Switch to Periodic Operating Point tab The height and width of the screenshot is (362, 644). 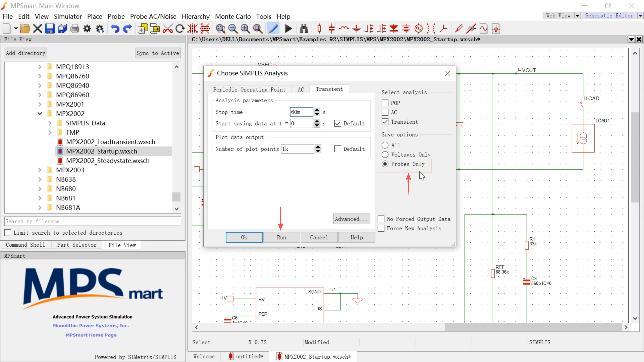coord(249,89)
